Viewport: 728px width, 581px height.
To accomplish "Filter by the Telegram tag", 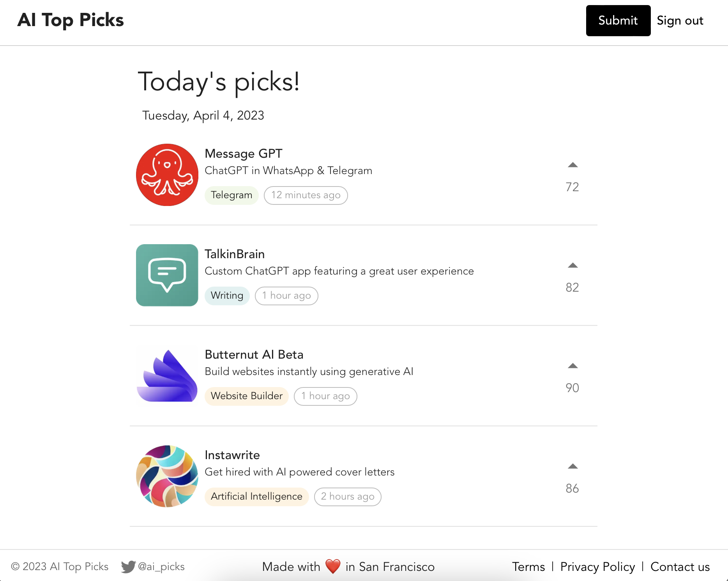I will coord(231,195).
